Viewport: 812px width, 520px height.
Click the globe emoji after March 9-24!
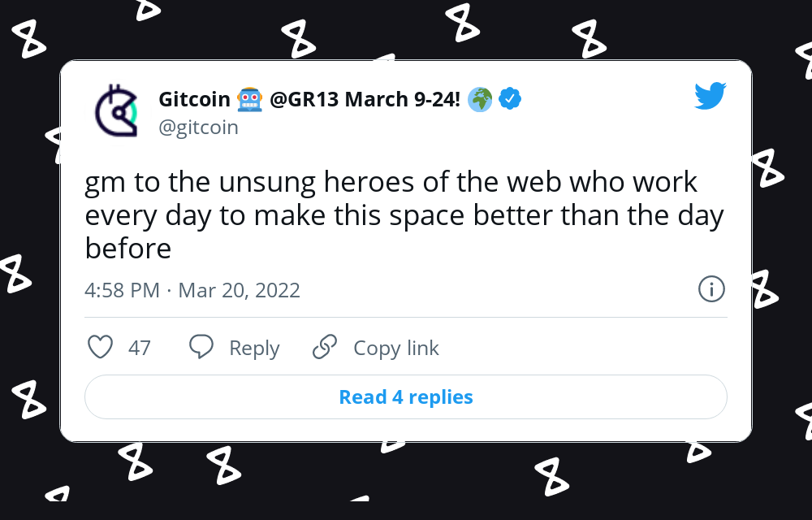480,99
